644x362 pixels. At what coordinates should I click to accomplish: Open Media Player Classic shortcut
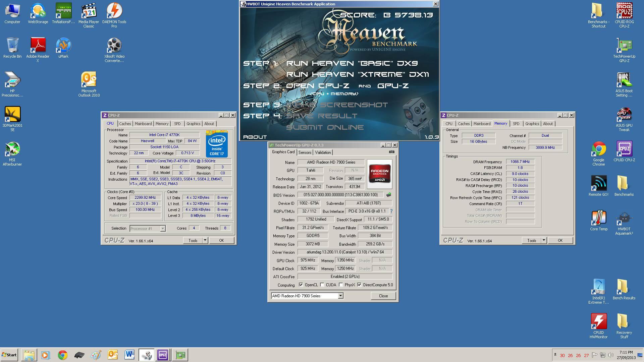[x=89, y=16]
